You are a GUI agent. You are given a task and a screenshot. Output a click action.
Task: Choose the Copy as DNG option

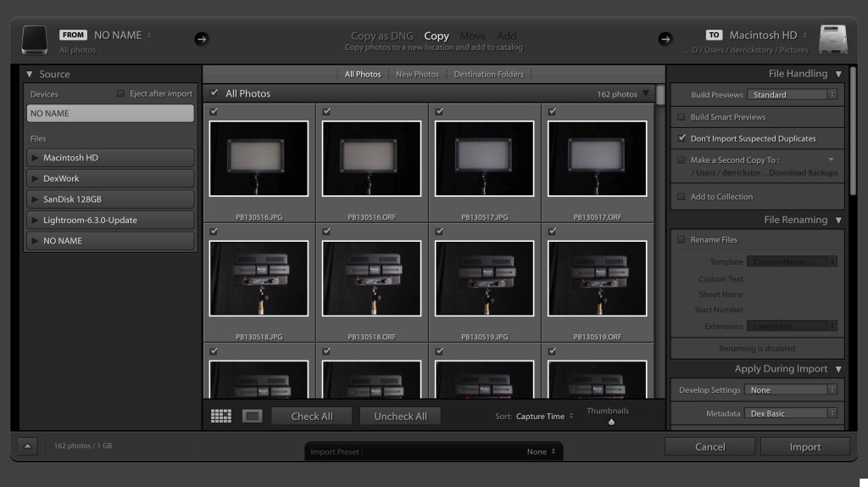click(x=381, y=36)
